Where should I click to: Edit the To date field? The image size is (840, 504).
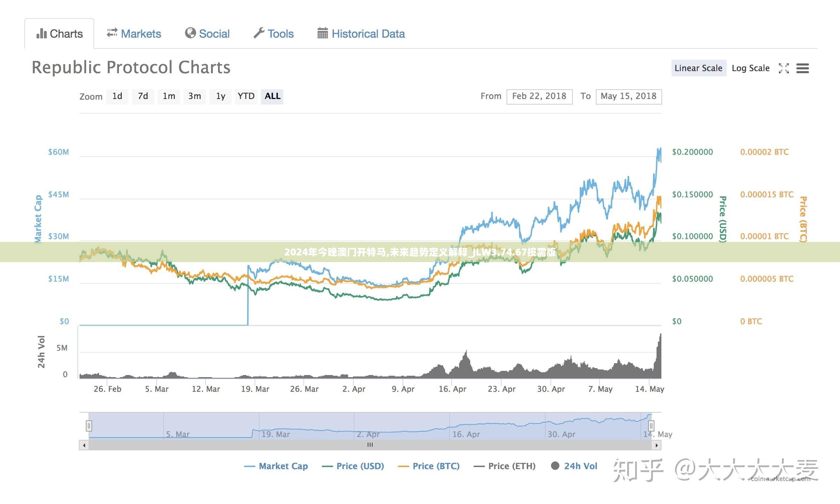(629, 97)
